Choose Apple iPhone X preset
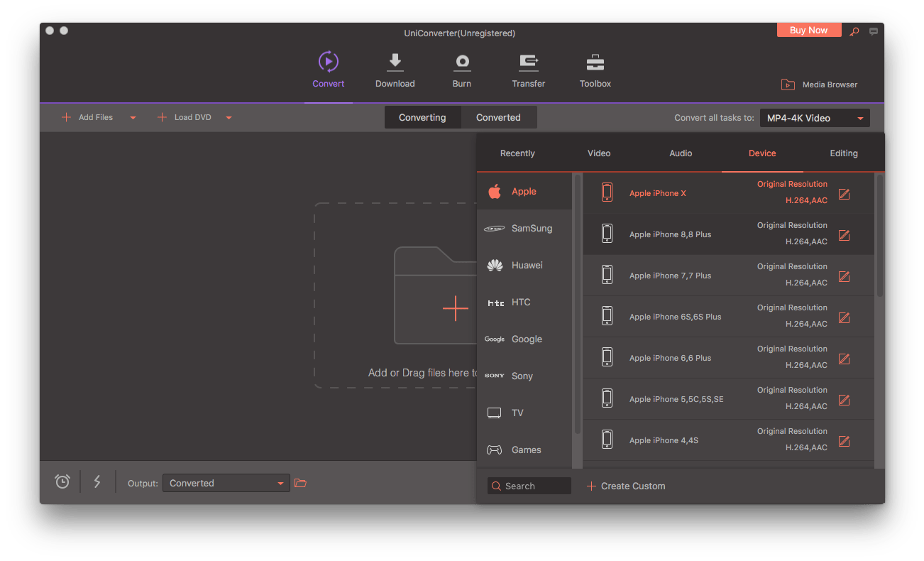This screenshot has height=561, width=924. (x=729, y=193)
